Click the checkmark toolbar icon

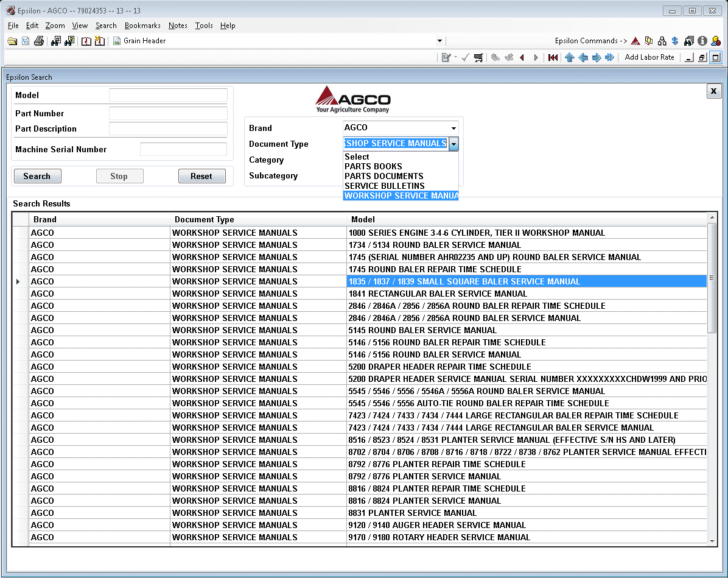[465, 58]
